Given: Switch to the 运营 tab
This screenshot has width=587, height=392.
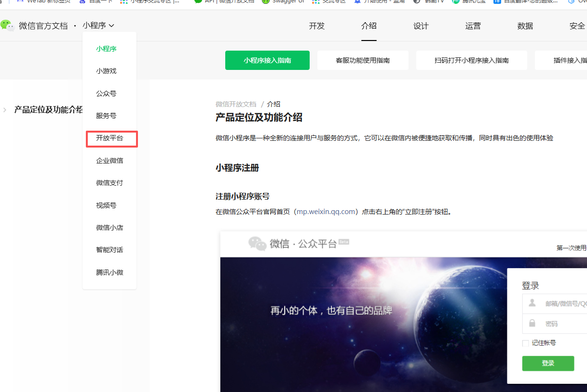Looking at the screenshot, I should pyautogui.click(x=473, y=26).
